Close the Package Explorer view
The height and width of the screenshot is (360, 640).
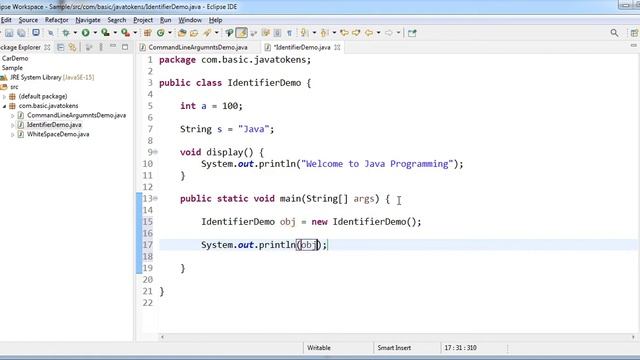(x=47, y=47)
